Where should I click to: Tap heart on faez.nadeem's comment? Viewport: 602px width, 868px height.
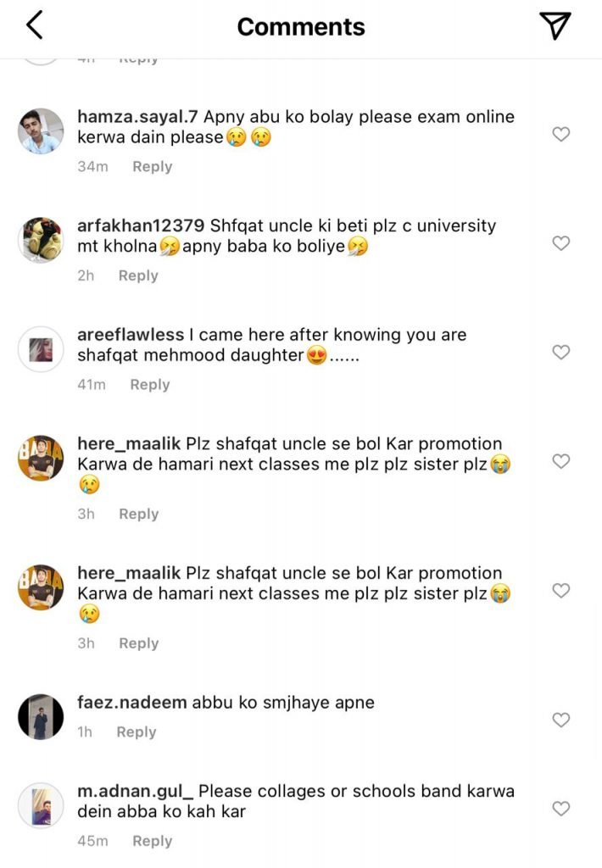tap(560, 720)
